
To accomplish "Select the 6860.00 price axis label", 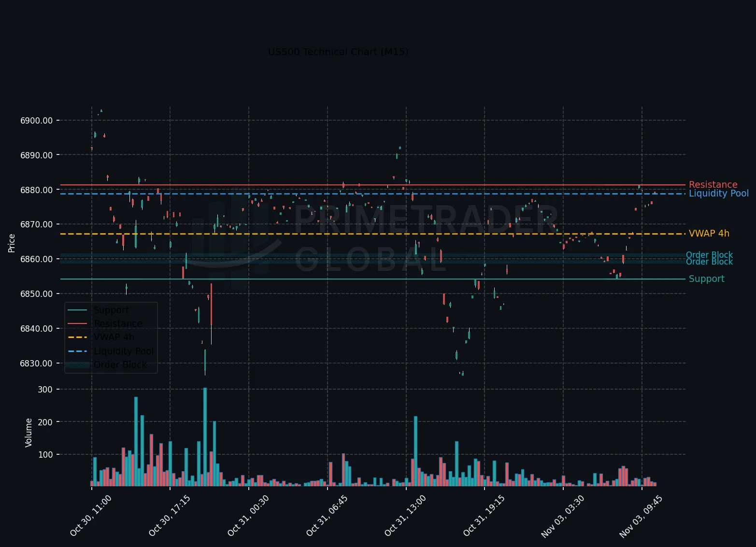I will [37, 259].
